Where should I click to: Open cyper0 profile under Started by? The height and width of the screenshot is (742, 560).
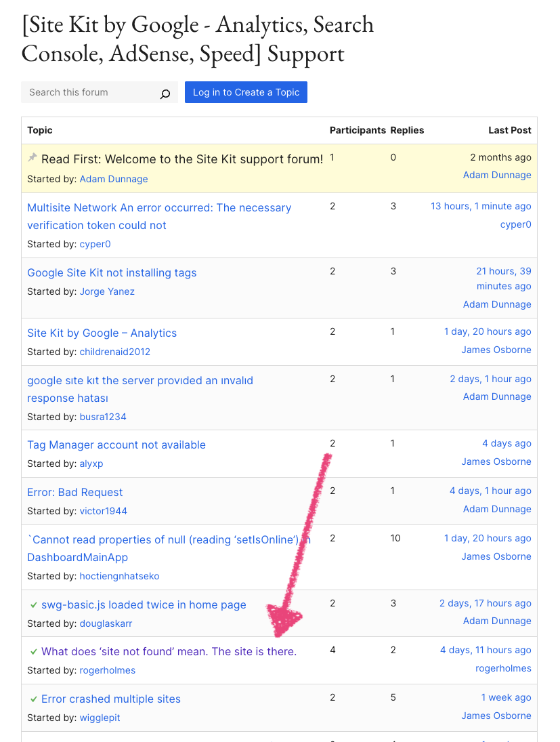tap(95, 245)
